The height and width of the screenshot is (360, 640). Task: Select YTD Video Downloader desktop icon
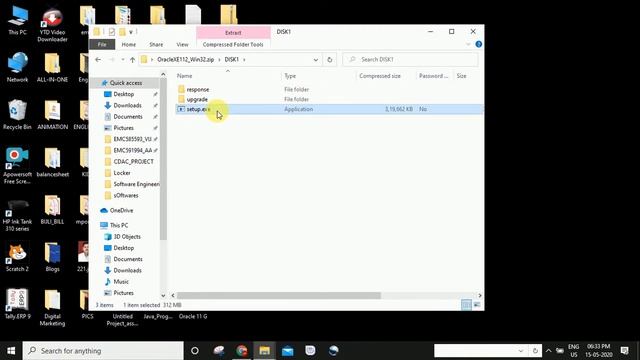[x=52, y=24]
